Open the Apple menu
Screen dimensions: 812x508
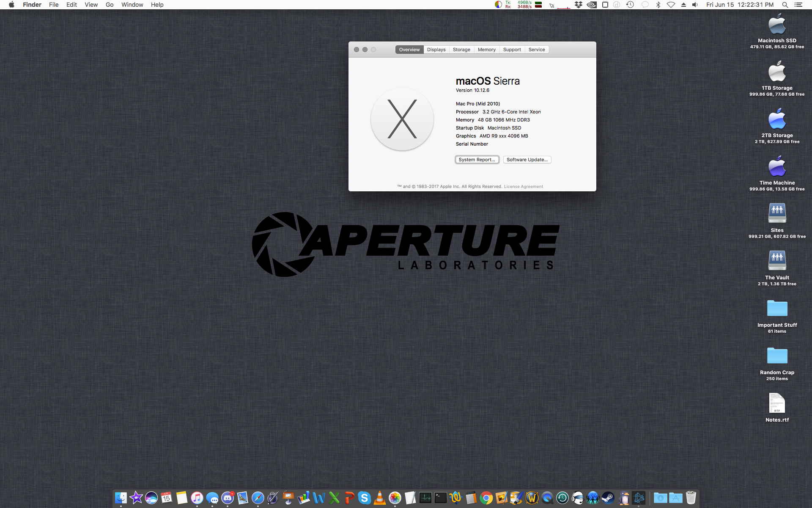coord(11,5)
